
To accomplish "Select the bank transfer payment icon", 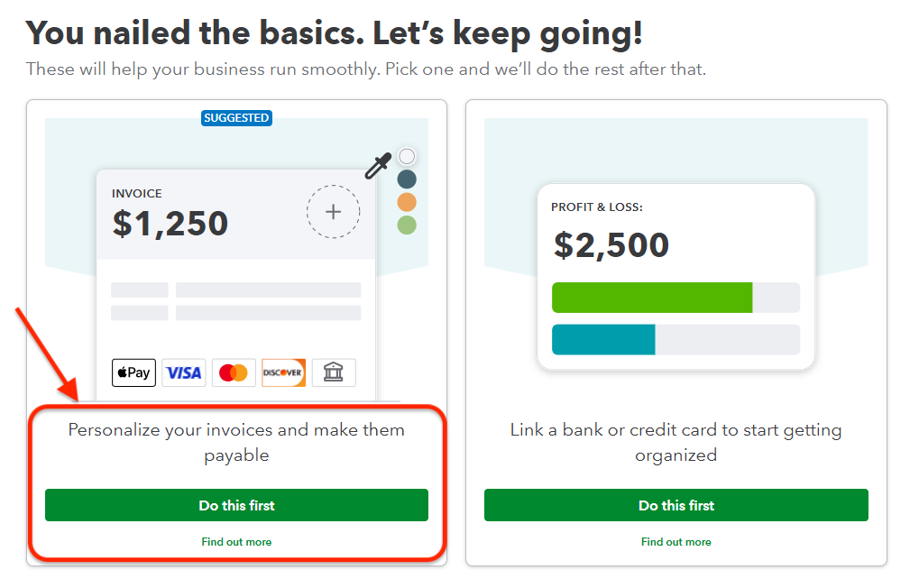I will pos(333,372).
